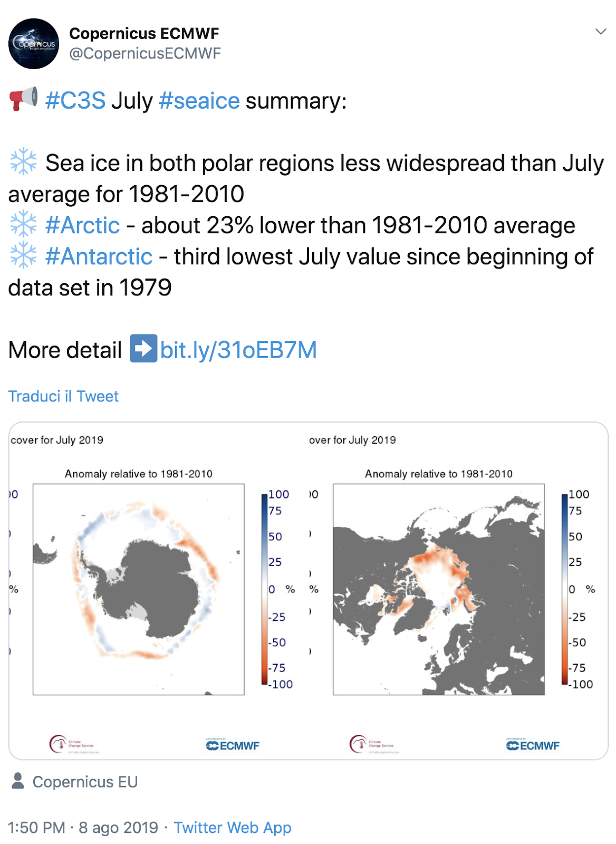Click the 1:50 PM tweet timestamp

83,828
